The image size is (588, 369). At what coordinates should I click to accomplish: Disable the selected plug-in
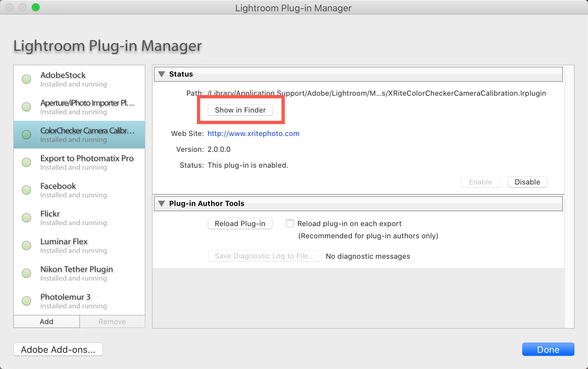click(x=527, y=182)
